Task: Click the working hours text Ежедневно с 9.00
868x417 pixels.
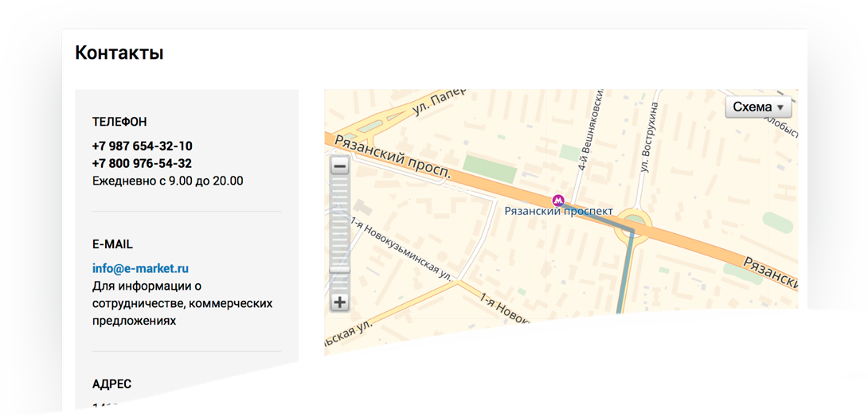Action: 168,181
